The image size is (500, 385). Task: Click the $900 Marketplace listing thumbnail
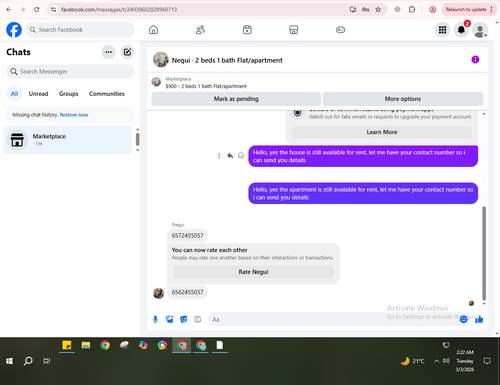[156, 82]
